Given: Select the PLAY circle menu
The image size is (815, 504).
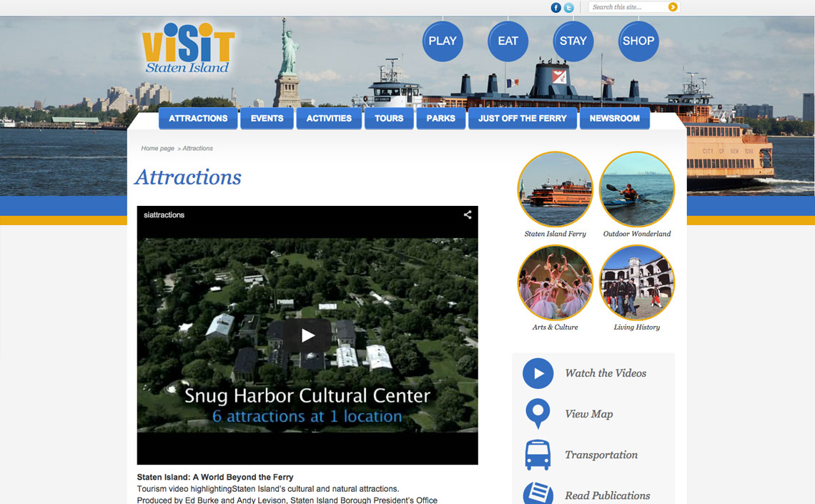Looking at the screenshot, I should point(443,41).
